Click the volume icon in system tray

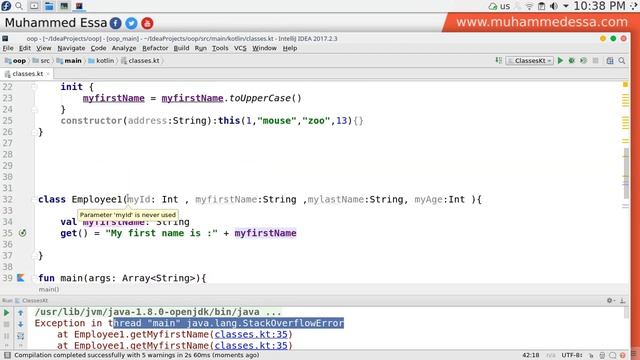(x=553, y=6)
